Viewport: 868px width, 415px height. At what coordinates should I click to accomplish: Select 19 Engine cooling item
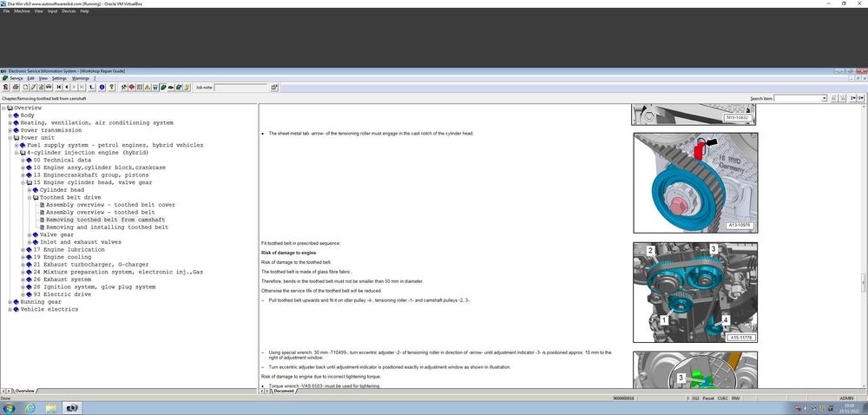click(62, 257)
